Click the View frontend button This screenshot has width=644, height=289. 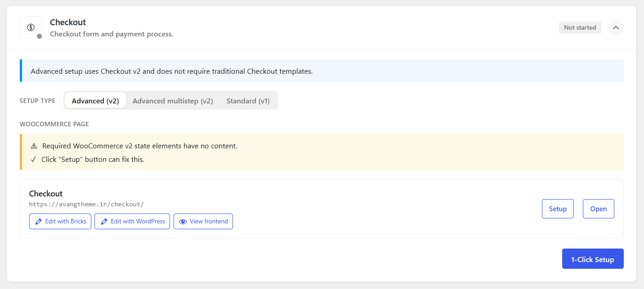[x=203, y=221]
